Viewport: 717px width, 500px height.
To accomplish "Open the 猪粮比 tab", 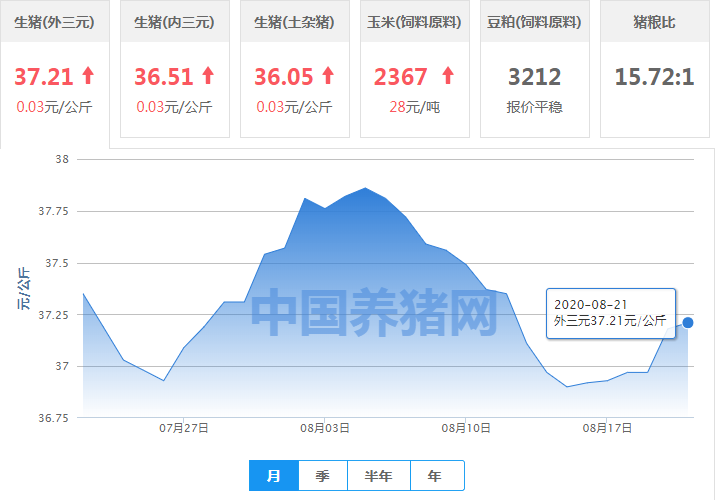I will 654,22.
